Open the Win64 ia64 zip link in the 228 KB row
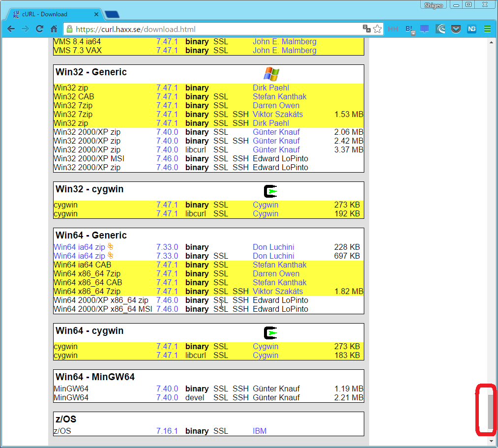The height and width of the screenshot is (448, 498). [x=80, y=247]
